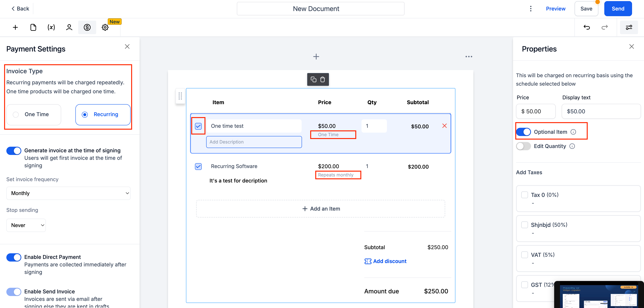The height and width of the screenshot is (308, 644).
Task: Delete block using trash icon
Action: [323, 79]
